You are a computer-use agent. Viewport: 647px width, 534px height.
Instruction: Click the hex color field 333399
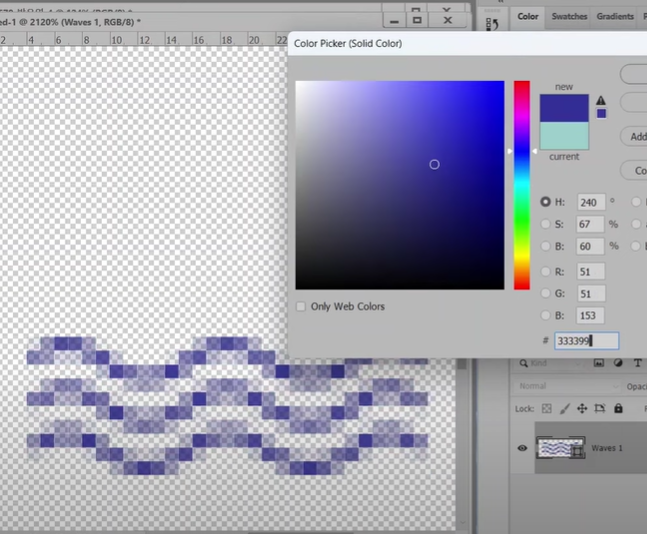[586, 341]
